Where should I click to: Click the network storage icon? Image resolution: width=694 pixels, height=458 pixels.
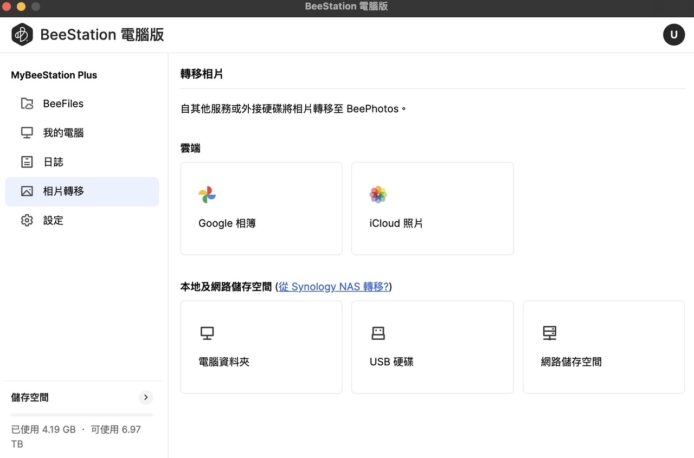(549, 333)
